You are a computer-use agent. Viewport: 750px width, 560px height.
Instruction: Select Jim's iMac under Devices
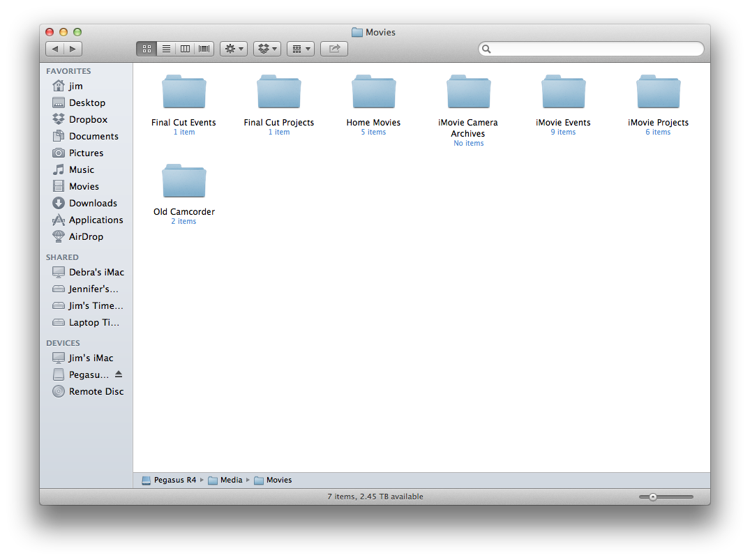86,358
